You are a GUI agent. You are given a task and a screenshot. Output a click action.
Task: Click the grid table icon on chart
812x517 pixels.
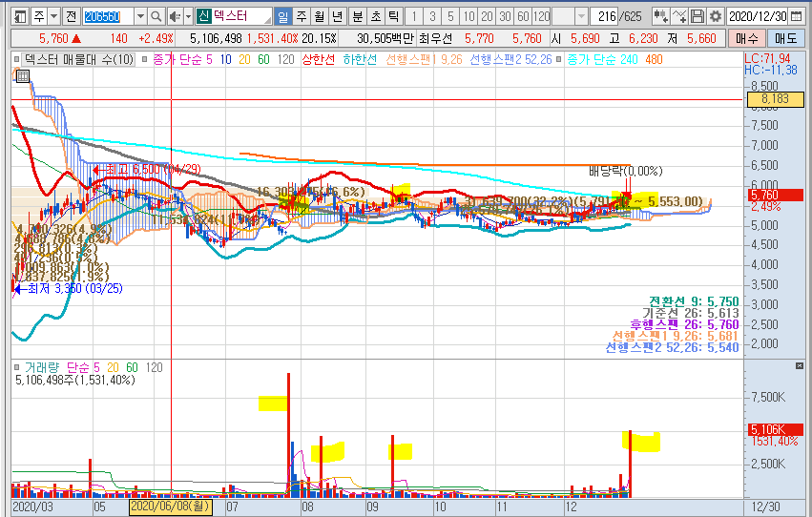click(x=22, y=76)
